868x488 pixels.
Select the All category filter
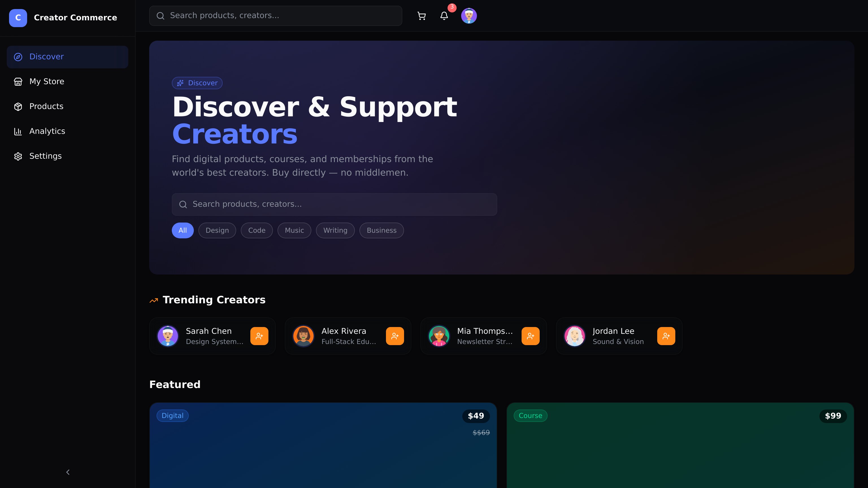[x=182, y=230]
